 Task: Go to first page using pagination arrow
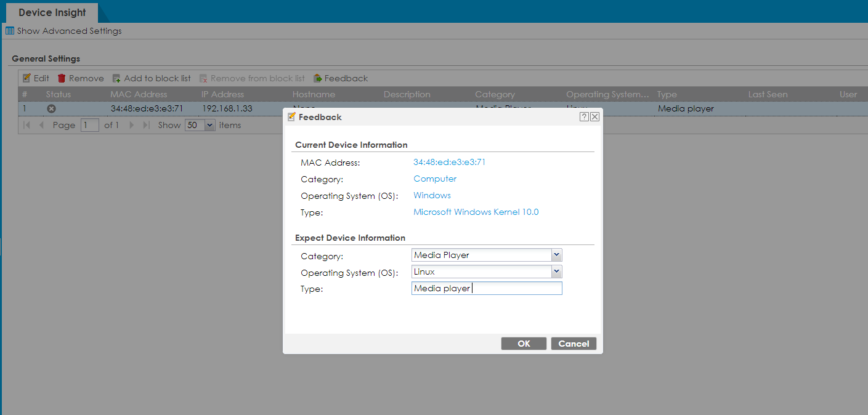click(x=26, y=125)
